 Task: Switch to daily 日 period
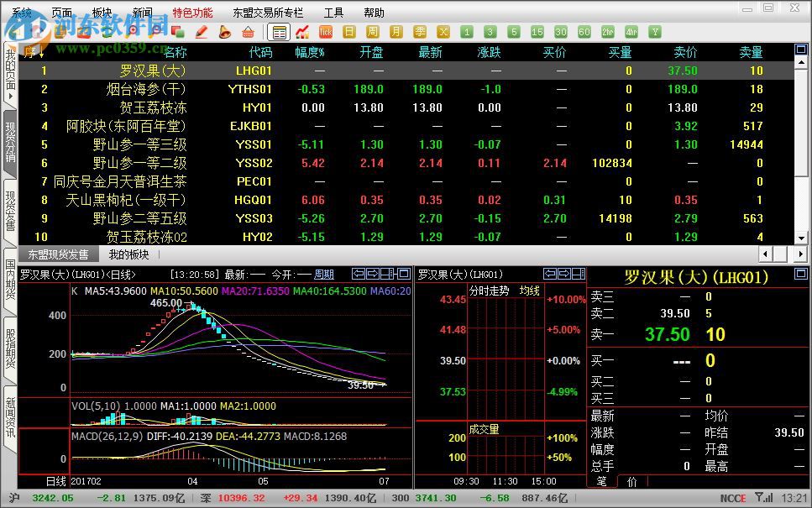[x=349, y=32]
